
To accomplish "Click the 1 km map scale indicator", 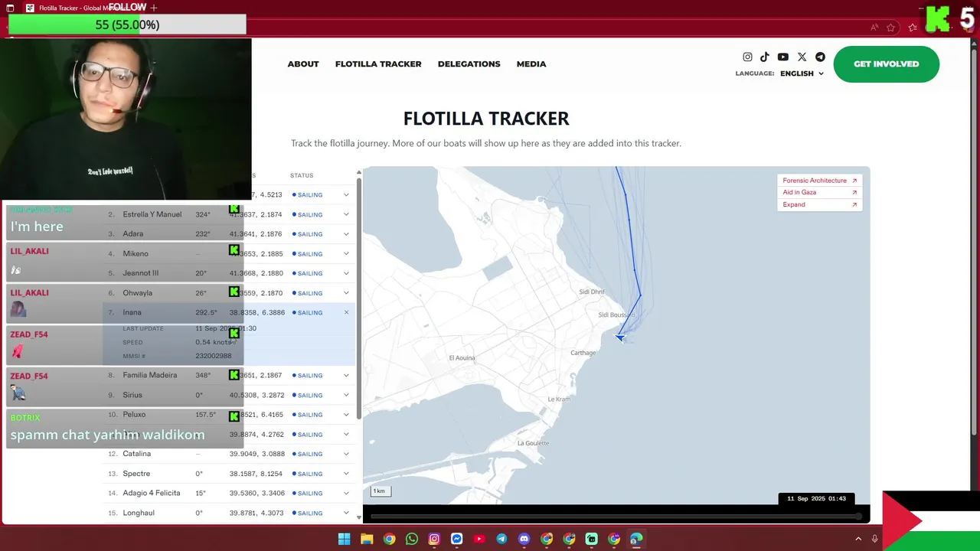I will click(x=380, y=491).
